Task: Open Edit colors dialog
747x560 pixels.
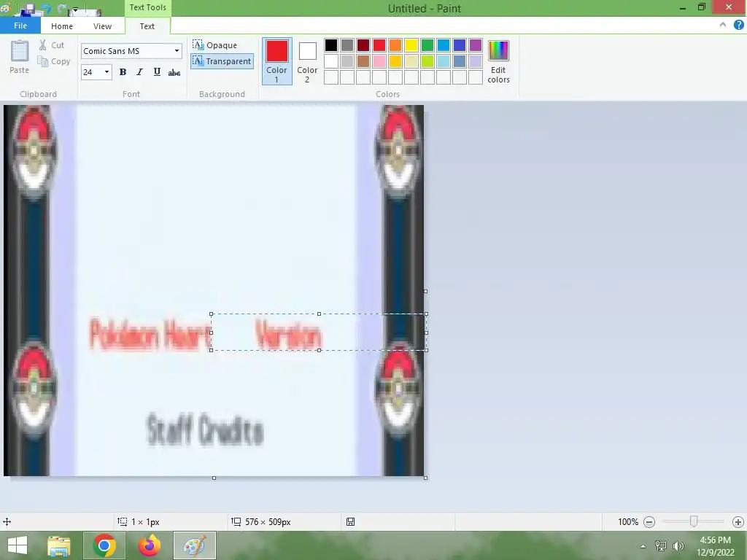Action: (x=498, y=61)
